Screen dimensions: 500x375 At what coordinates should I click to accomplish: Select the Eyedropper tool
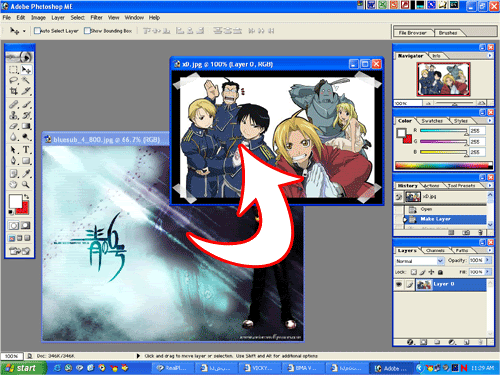pyautogui.click(x=26, y=173)
